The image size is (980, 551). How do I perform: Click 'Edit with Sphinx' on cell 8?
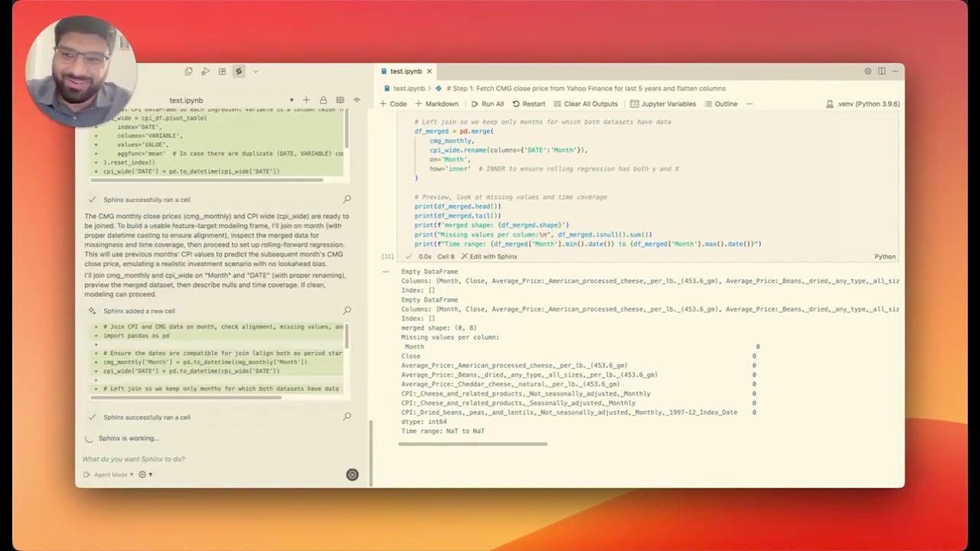click(x=488, y=256)
